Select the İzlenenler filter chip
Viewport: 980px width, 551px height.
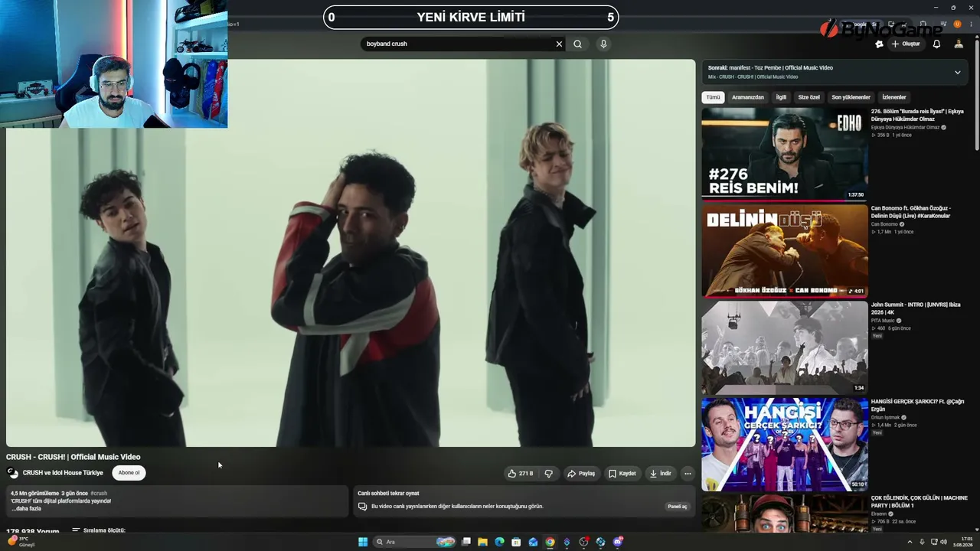[893, 97]
